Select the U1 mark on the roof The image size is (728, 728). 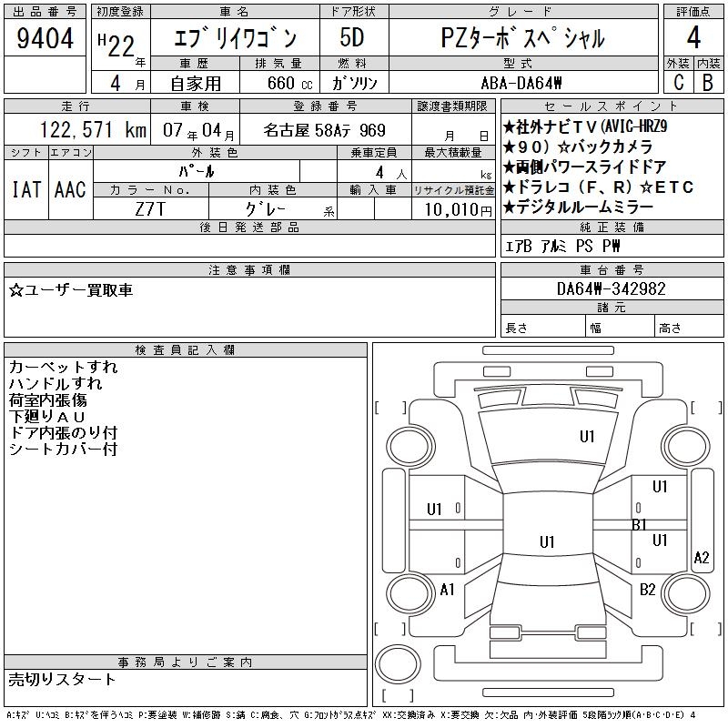[547, 541]
